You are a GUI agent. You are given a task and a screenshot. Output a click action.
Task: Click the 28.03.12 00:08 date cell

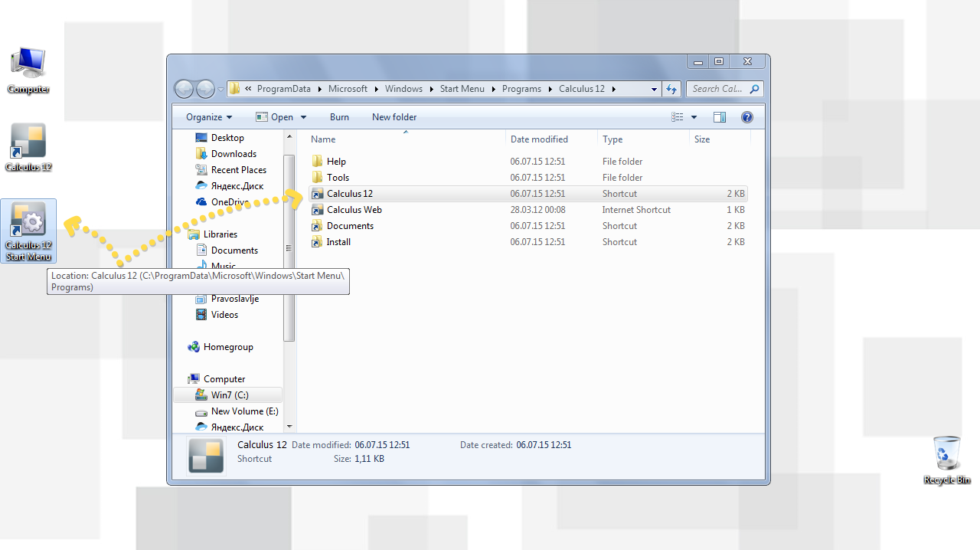pyautogui.click(x=537, y=210)
